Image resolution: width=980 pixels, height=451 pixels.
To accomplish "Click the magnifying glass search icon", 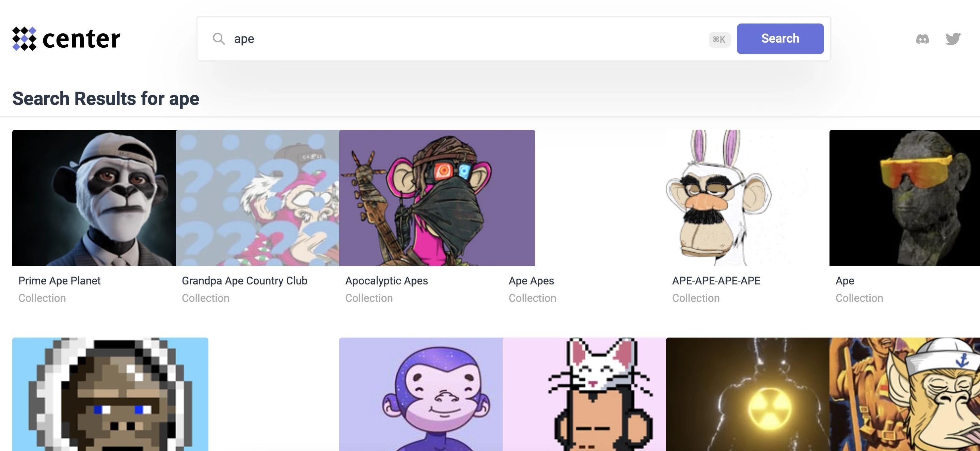I will (x=219, y=39).
